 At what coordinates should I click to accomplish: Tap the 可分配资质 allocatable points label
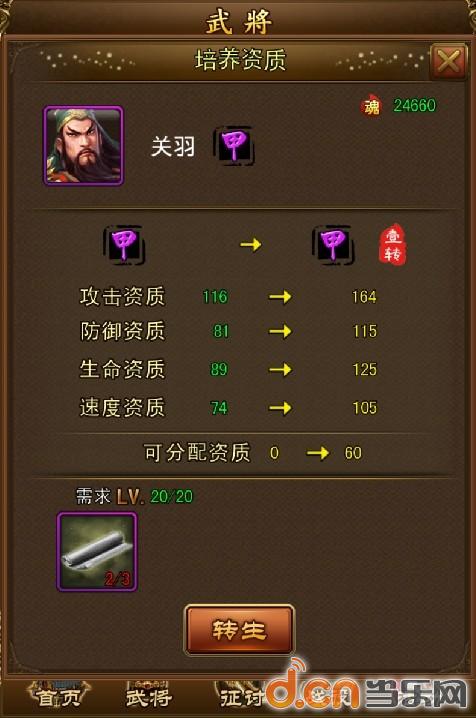[197, 453]
